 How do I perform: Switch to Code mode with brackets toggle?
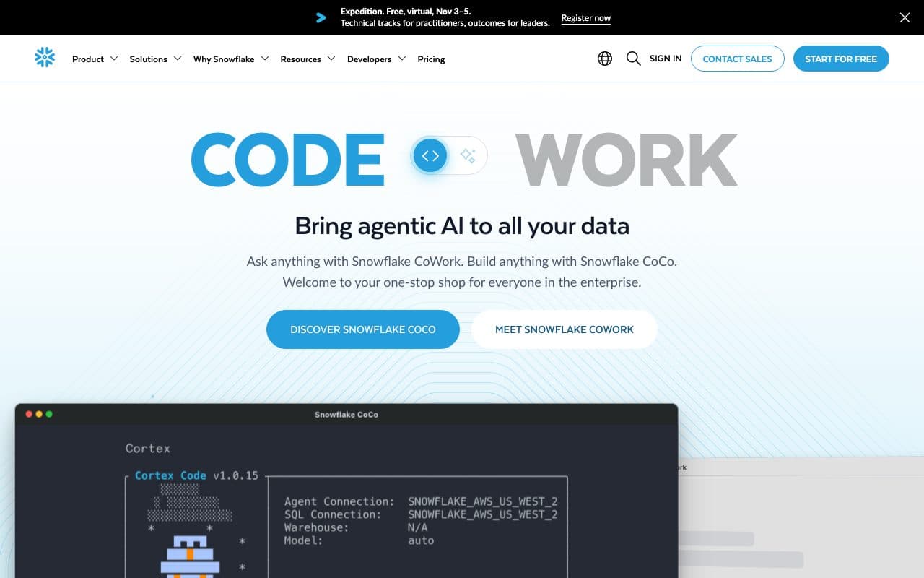430,155
